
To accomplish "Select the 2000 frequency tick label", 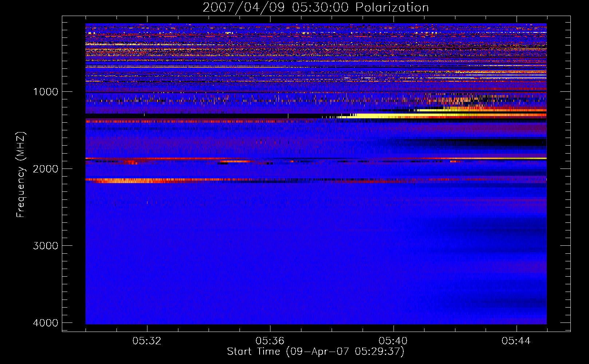I will [46, 169].
